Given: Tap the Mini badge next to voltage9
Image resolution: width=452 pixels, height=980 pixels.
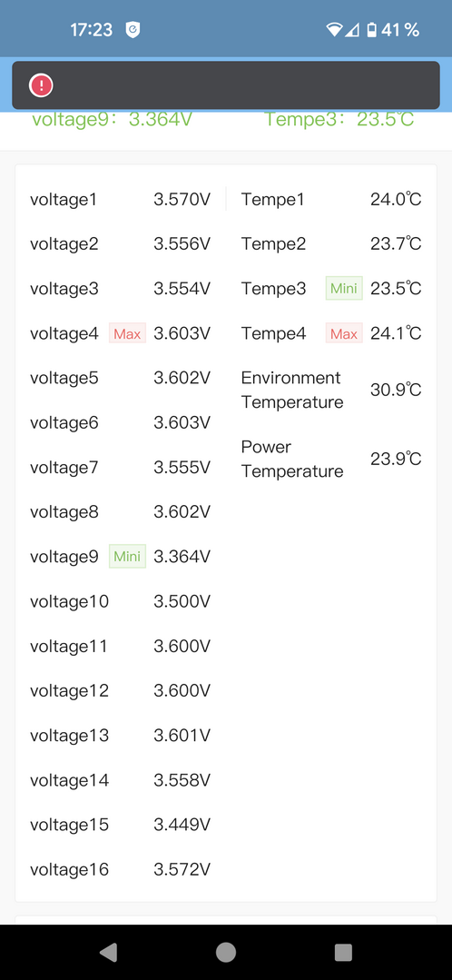Looking at the screenshot, I should coord(127,556).
